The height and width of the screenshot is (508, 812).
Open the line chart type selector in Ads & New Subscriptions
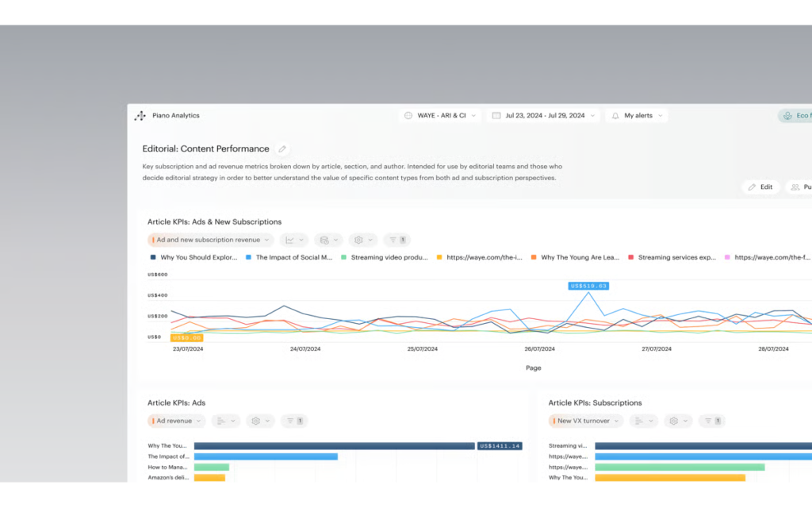coord(294,240)
